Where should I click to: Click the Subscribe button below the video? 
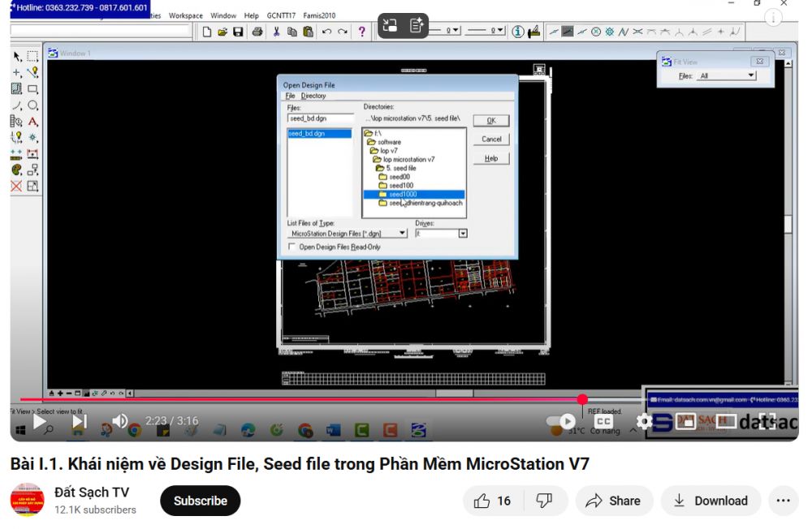tap(200, 501)
